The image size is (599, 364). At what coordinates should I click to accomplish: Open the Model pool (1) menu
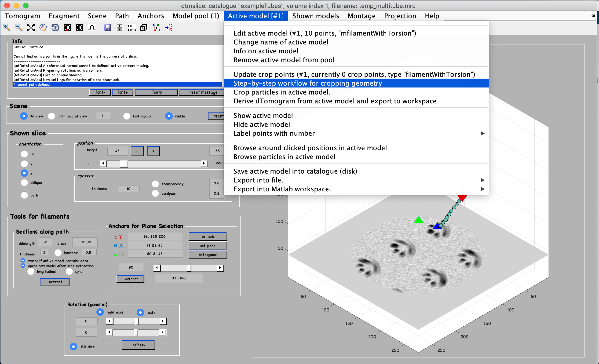pos(196,16)
